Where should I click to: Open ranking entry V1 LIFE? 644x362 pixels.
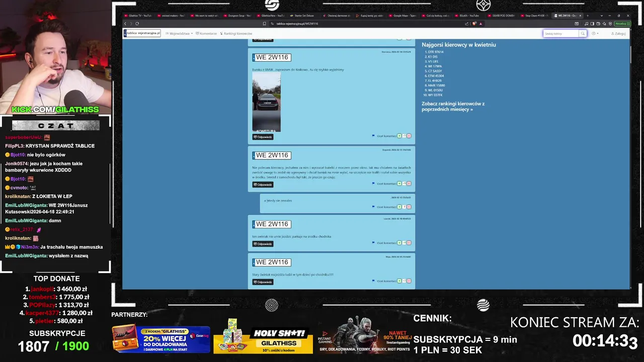(x=433, y=61)
